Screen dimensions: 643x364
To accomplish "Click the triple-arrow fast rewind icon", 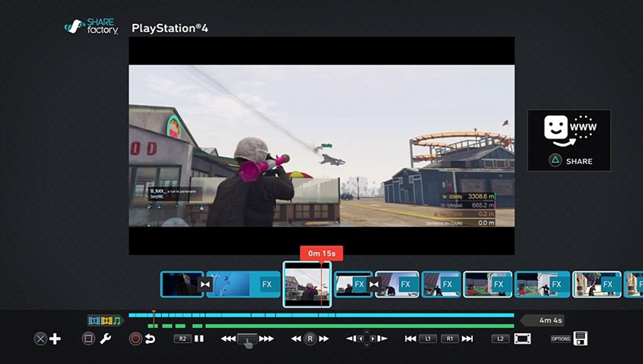I will pos(228,339).
